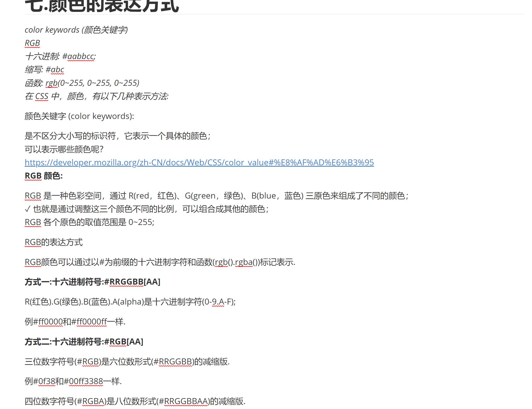
Task: Click the bold heading '方式一:十六进制符号:#RRGGBB[AA]'
Action: [x=93, y=282]
